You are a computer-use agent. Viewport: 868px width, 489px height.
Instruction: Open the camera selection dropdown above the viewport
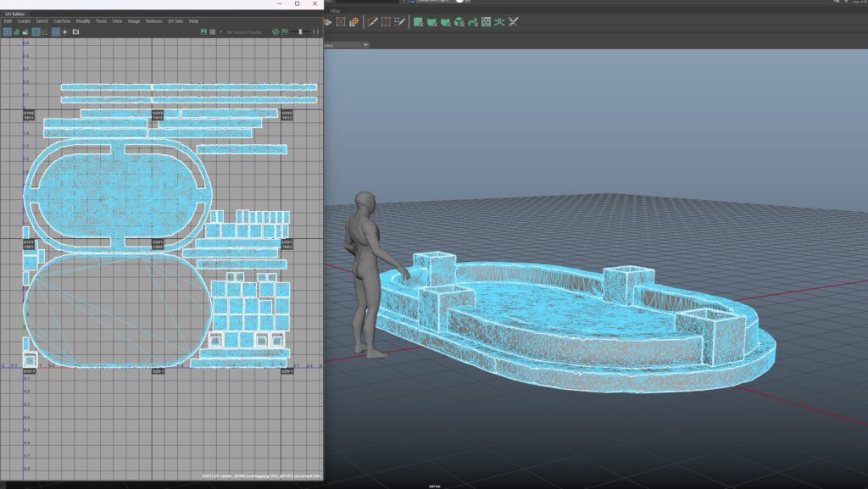click(364, 43)
